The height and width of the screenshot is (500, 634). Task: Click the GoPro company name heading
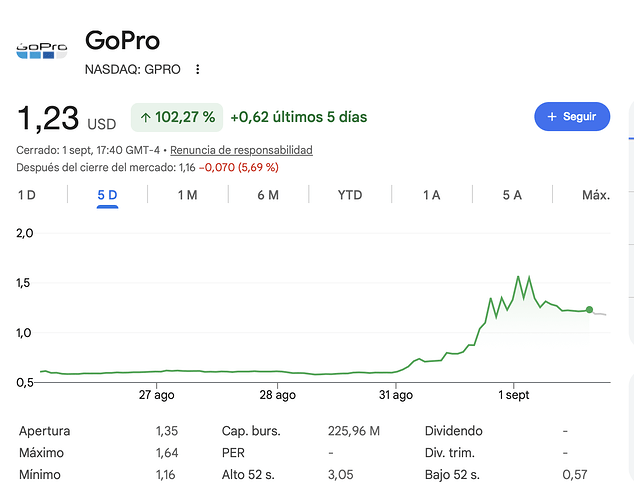123,40
